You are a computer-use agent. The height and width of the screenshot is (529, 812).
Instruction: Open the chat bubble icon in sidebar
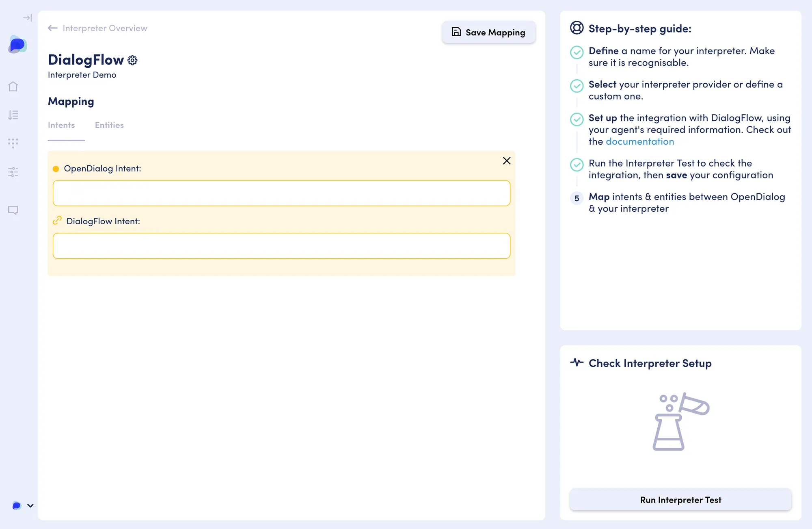13,210
